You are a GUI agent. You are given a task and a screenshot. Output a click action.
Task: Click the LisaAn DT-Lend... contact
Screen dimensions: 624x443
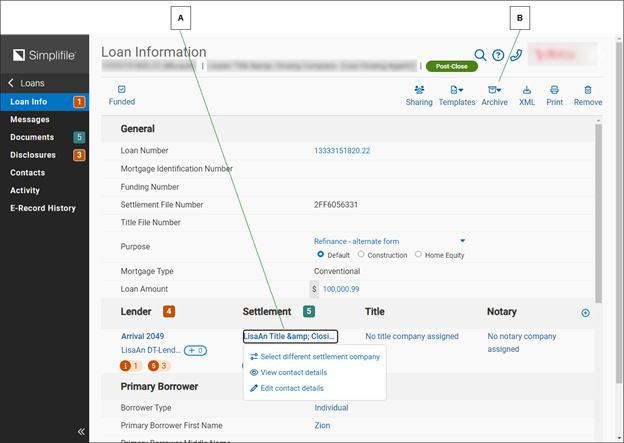click(x=150, y=350)
